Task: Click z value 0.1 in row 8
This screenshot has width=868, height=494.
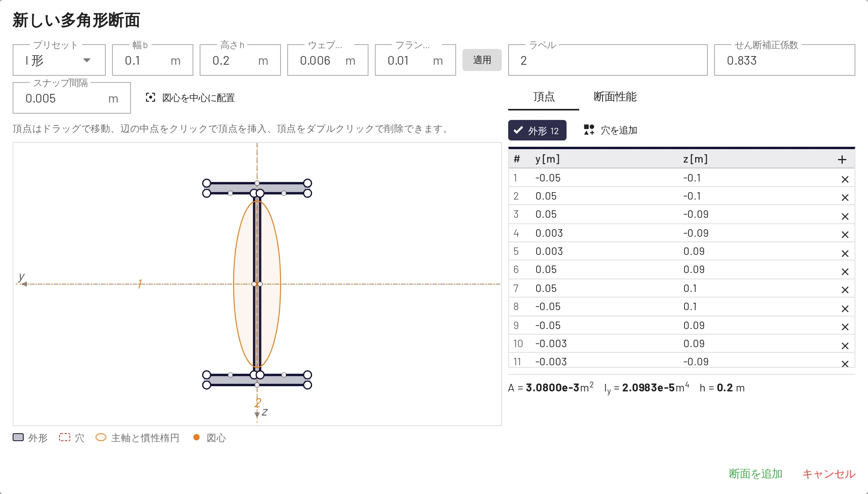Action: (x=690, y=307)
